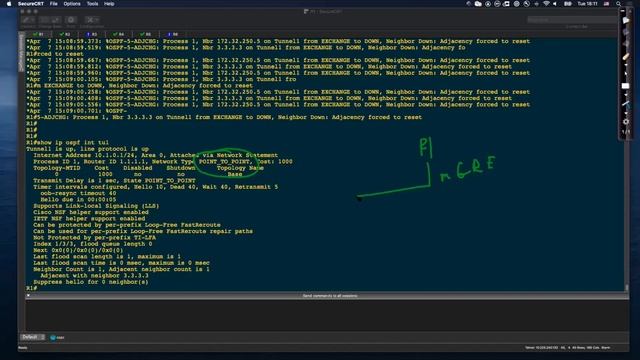Click the 'Supports Link-local Signaling (LLS)' line
Screen dimensions: 640x360
[x=96, y=206]
